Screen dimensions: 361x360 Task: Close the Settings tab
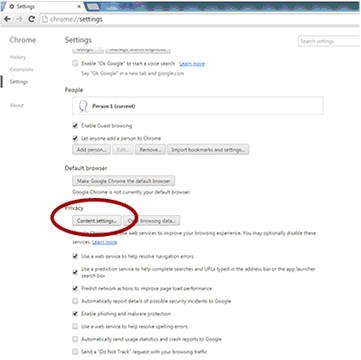coord(79,7)
